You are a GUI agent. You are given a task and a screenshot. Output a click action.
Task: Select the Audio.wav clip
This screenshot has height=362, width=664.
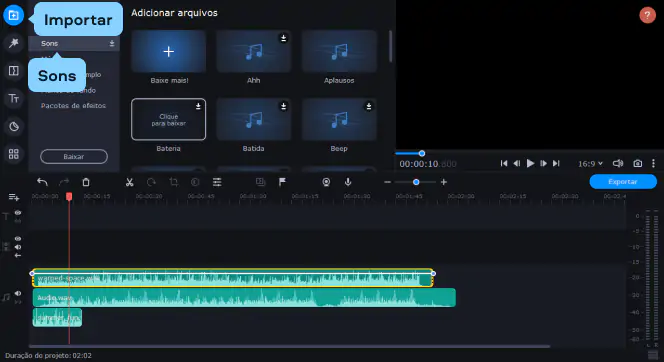(244, 298)
